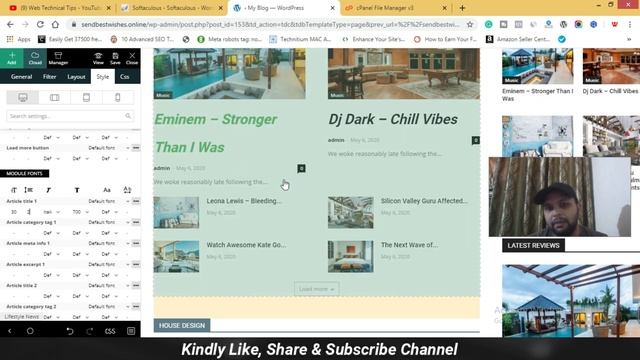The height and width of the screenshot is (360, 640).
Task: Select the phone viewport icon
Action: pos(118,98)
